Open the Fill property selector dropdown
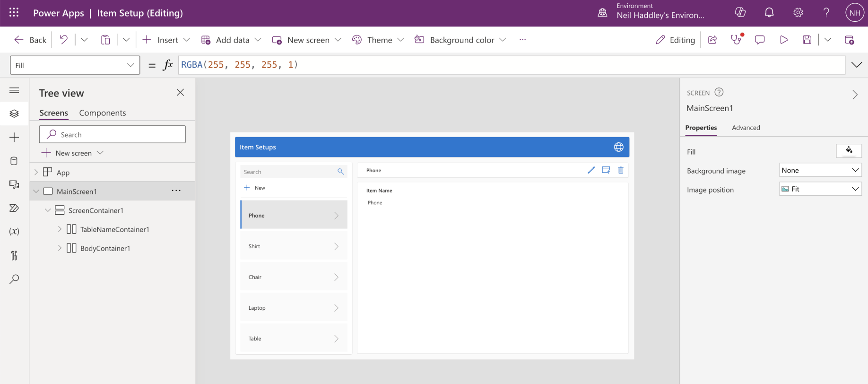This screenshot has height=384, width=868. click(x=75, y=65)
